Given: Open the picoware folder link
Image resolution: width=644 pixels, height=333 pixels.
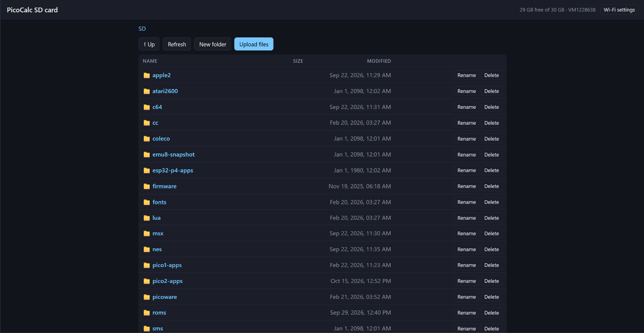Looking at the screenshot, I should tap(165, 297).
